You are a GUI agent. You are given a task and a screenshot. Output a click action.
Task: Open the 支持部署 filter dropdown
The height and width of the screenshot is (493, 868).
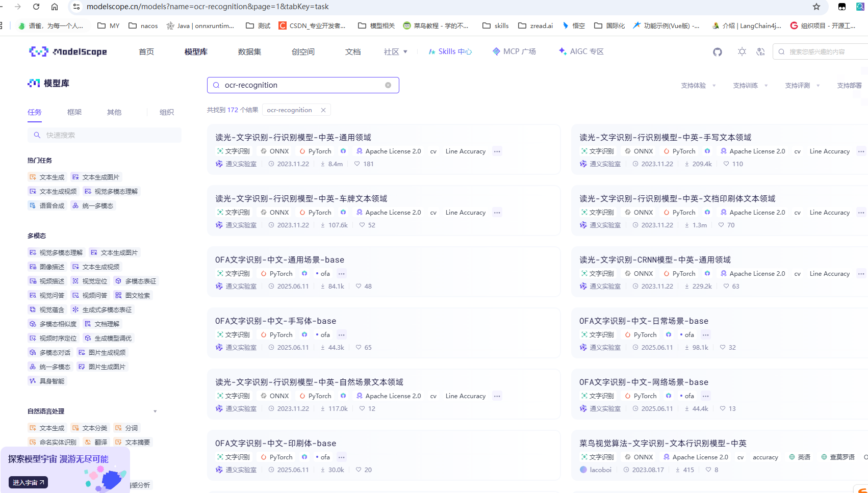[x=850, y=86]
